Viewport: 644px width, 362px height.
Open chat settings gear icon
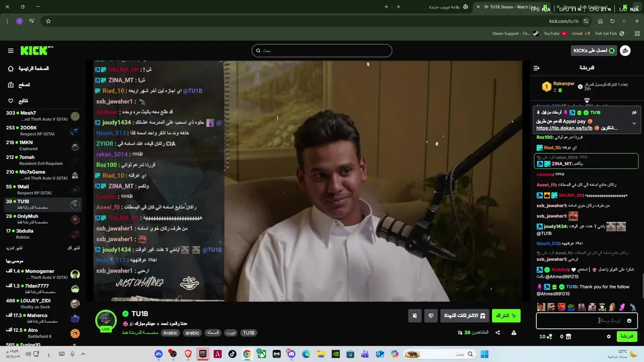[x=608, y=336]
